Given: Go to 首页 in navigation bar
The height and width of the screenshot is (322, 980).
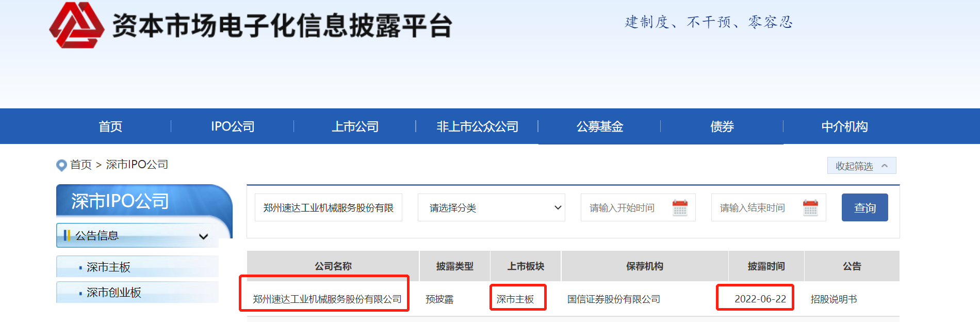Looking at the screenshot, I should [110, 126].
